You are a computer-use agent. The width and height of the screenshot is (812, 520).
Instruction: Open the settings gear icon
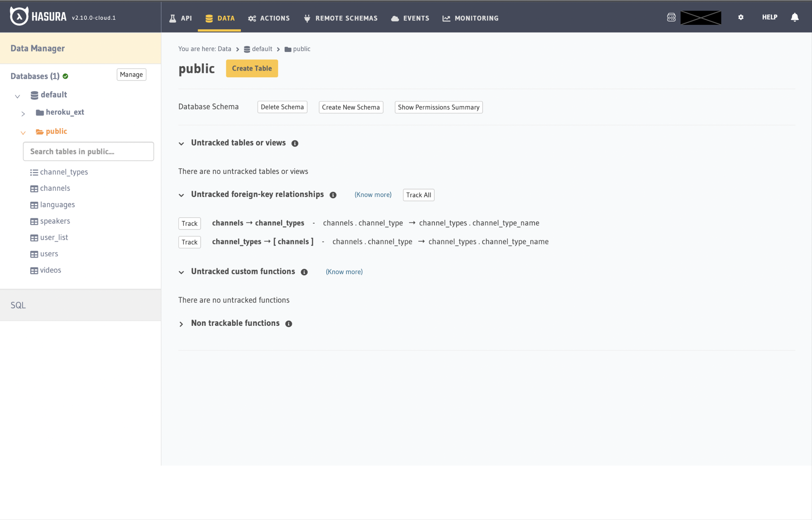(740, 17)
